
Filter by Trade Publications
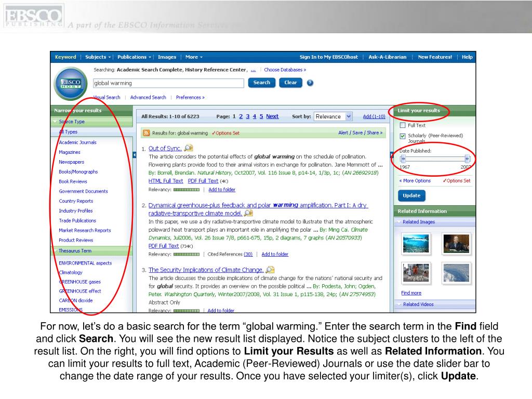[77, 220]
